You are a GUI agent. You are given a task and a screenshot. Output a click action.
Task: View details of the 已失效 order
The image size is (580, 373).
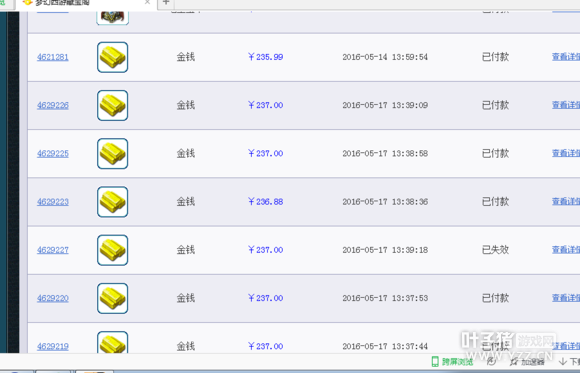[566, 250]
